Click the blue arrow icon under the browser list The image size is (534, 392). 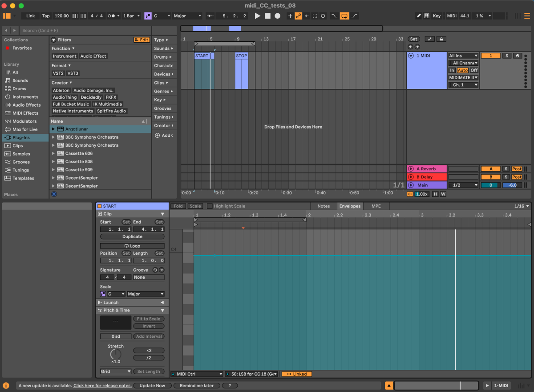[x=54, y=194]
